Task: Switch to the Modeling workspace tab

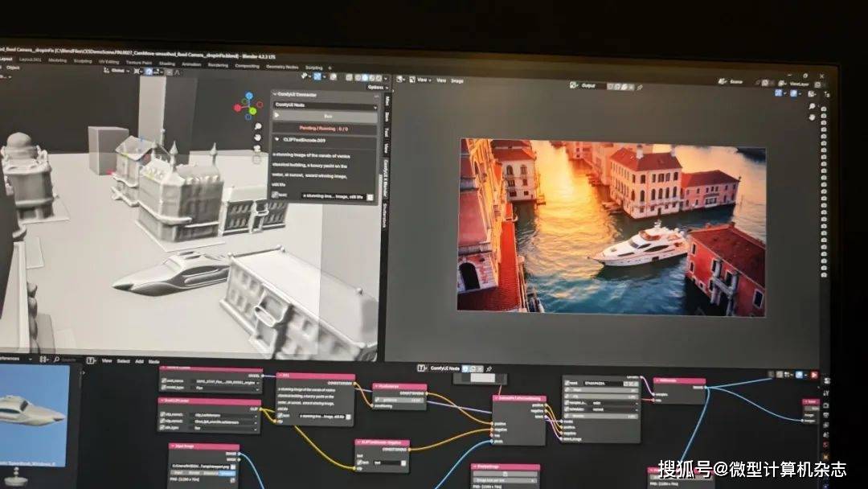Action: point(57,60)
